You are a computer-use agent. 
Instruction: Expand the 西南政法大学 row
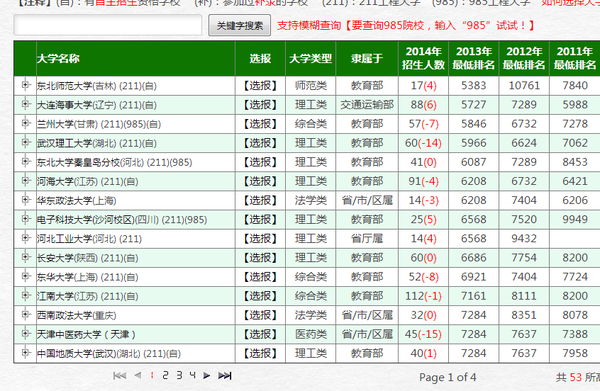(26, 314)
